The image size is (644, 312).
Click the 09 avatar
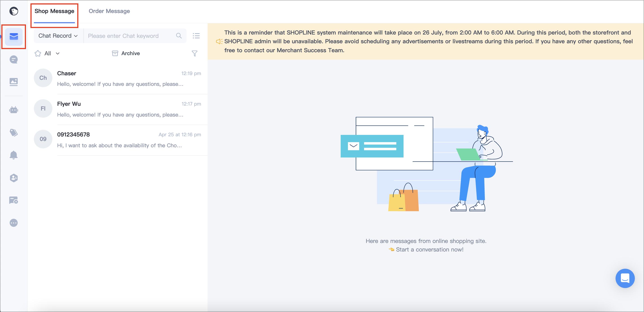[43, 139]
